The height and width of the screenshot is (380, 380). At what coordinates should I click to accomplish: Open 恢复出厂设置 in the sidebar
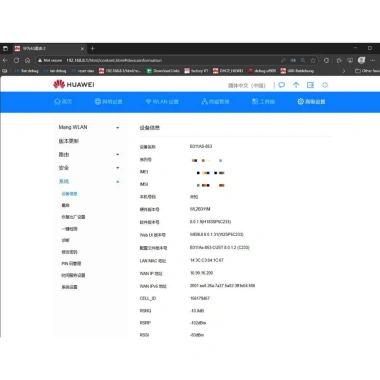[x=73, y=217]
